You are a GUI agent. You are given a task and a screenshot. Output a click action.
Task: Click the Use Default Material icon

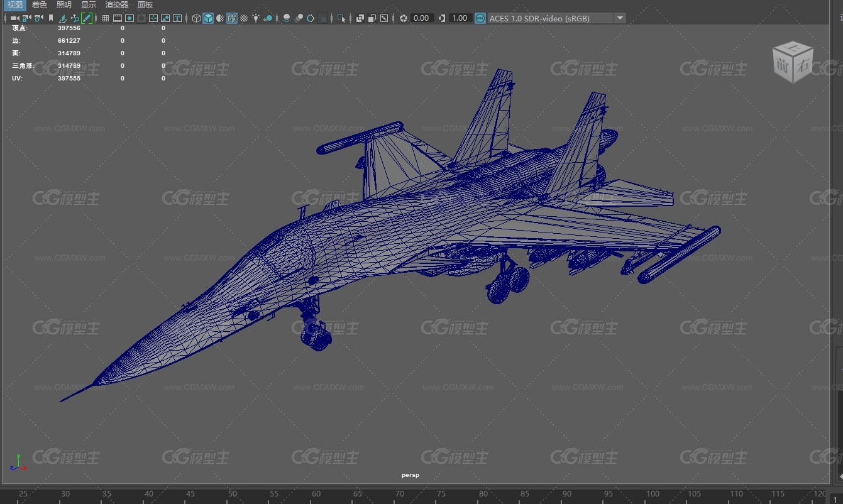220,18
